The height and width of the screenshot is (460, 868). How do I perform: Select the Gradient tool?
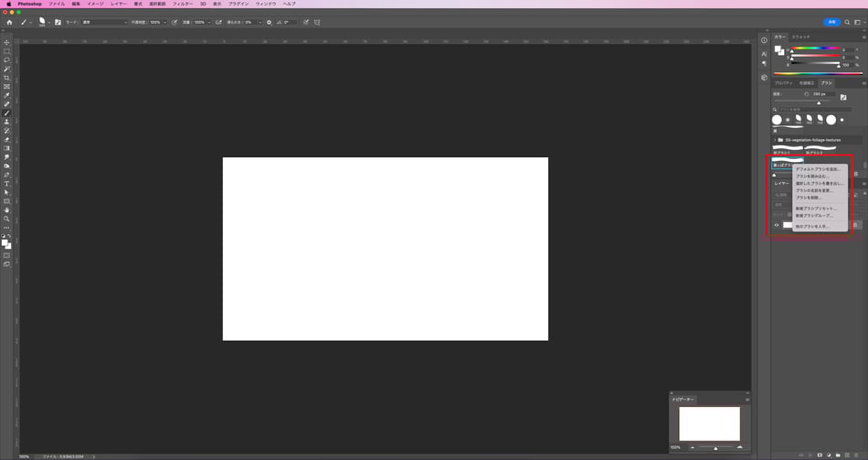tap(6, 148)
